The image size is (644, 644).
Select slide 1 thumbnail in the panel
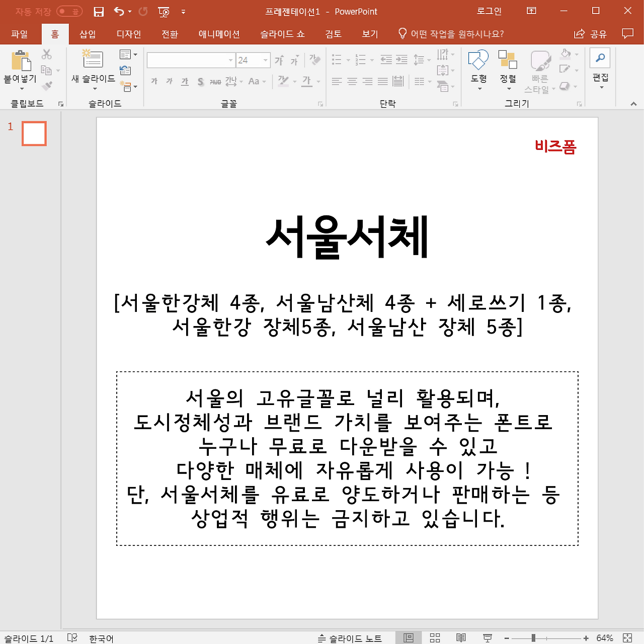34,133
